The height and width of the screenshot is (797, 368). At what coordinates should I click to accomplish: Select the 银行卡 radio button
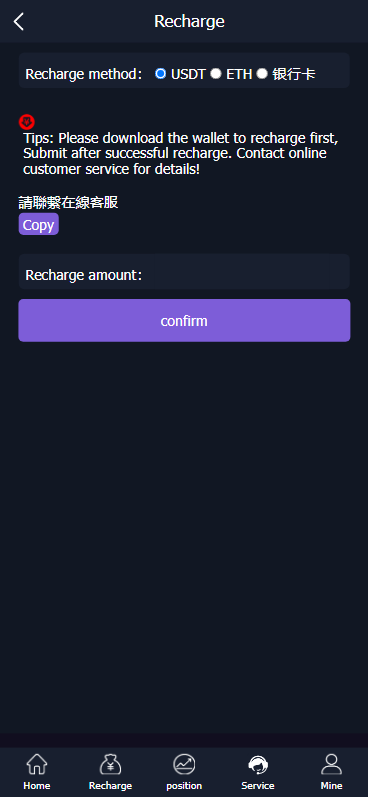pyautogui.click(x=262, y=74)
